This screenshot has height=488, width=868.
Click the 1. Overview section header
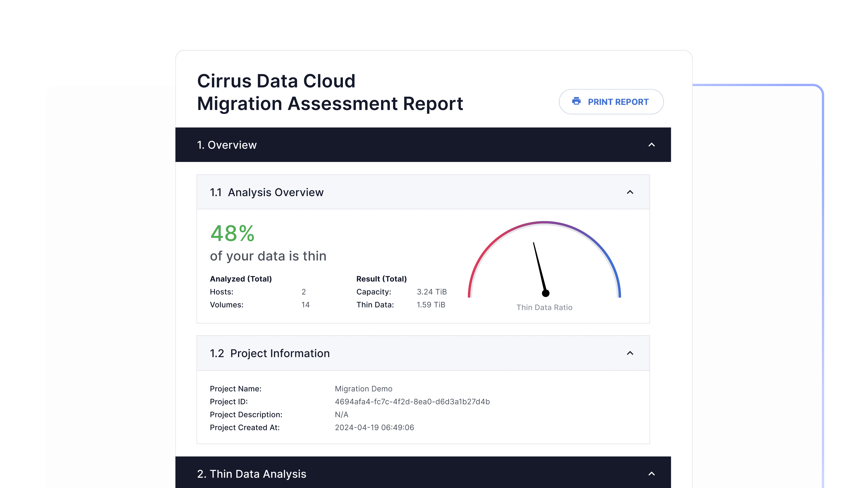click(x=423, y=145)
